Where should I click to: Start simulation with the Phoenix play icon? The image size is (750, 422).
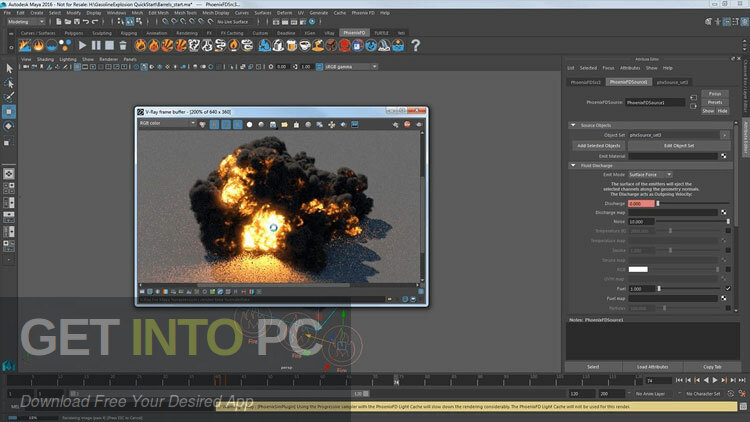[x=82, y=45]
